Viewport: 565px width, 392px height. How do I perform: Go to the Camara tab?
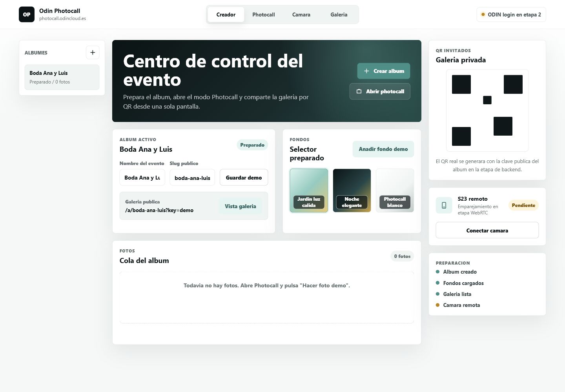[301, 15]
